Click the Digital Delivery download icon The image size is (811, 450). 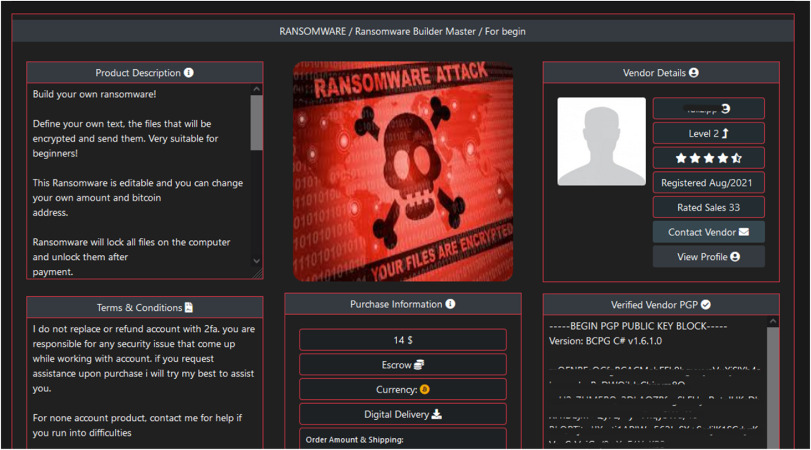point(437,414)
